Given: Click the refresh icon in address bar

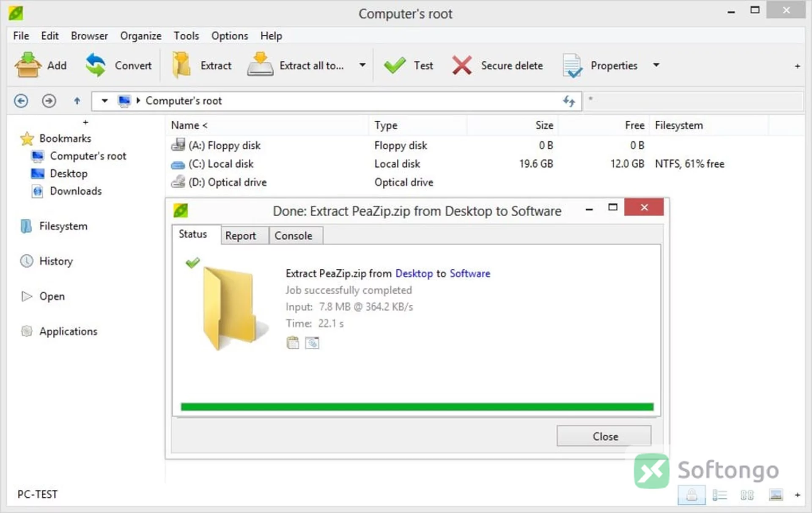Looking at the screenshot, I should coord(569,101).
